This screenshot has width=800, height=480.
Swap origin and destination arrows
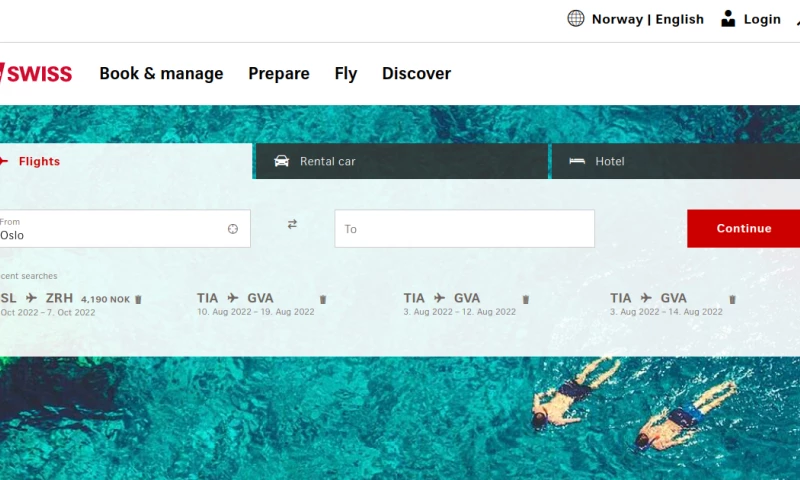coord(292,224)
